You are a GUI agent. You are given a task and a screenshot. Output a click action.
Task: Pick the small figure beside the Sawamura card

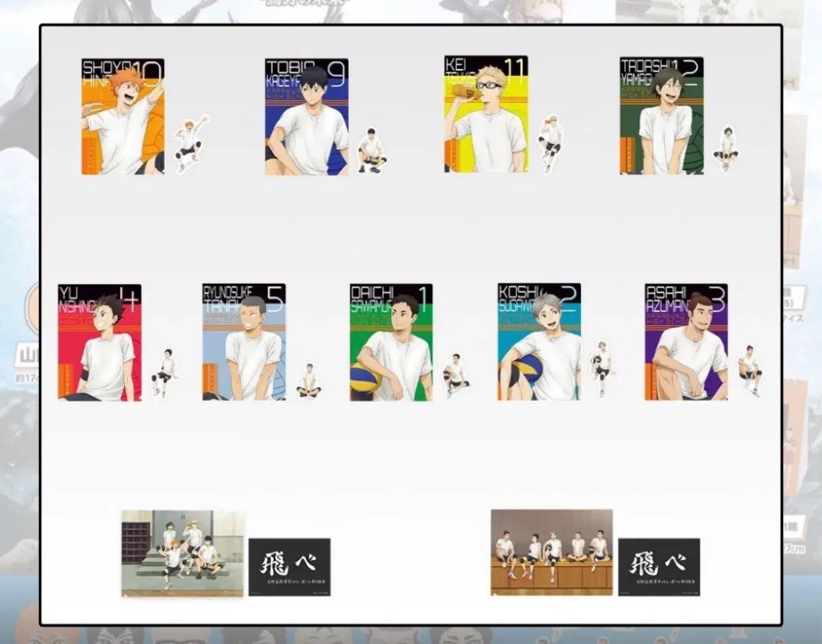tap(456, 375)
